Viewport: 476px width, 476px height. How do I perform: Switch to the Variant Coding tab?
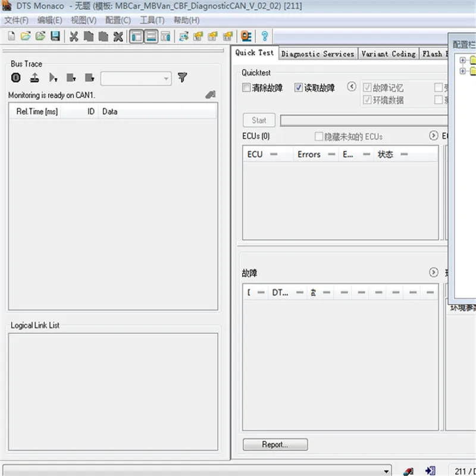click(x=389, y=54)
